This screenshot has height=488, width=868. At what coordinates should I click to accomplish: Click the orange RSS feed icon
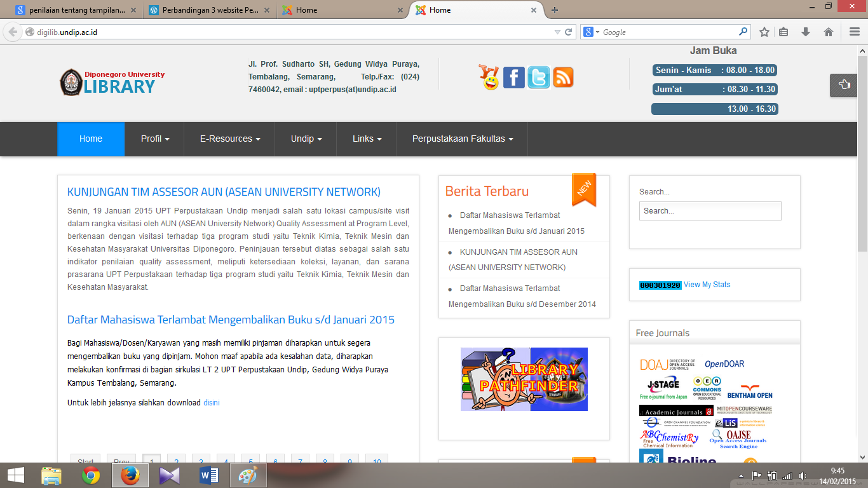[x=563, y=78]
